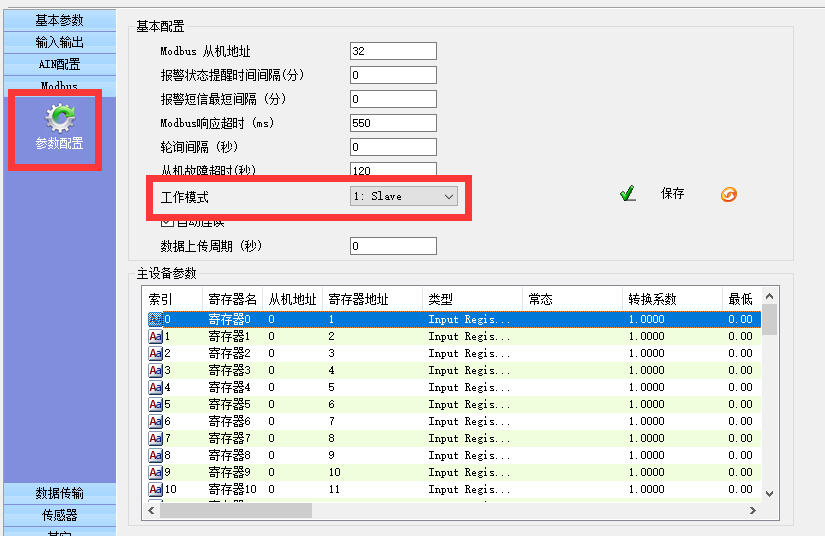Screen dimensions: 825x536
Task: Click the 报警状态提醒时间间隔 input field
Action: point(393,75)
